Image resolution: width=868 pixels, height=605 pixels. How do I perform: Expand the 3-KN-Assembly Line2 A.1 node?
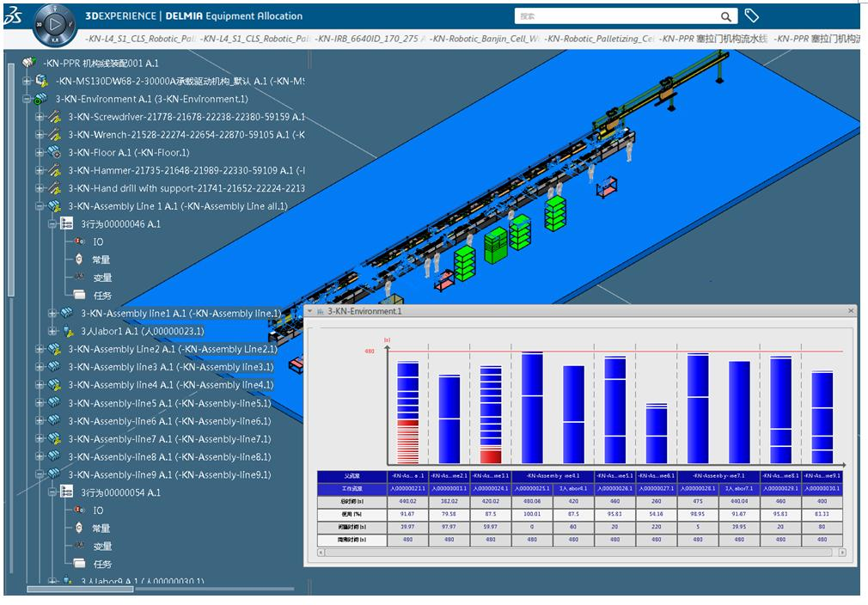tap(40, 350)
